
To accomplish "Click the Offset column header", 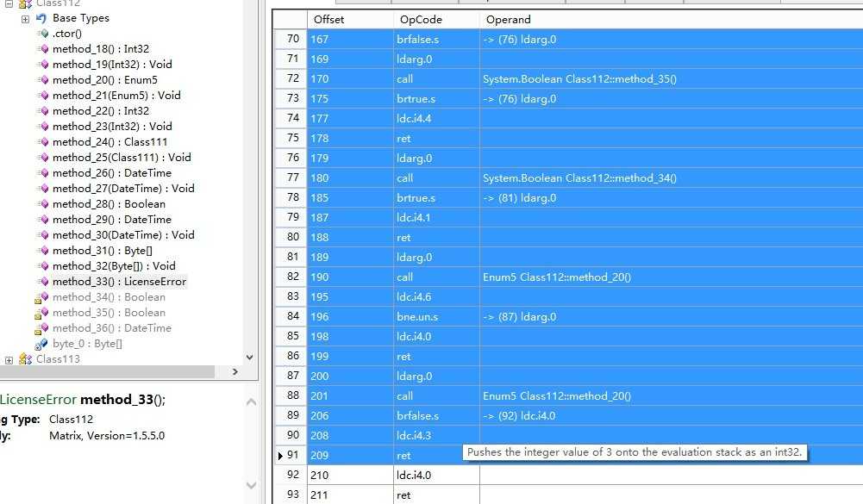I will click(350, 19).
